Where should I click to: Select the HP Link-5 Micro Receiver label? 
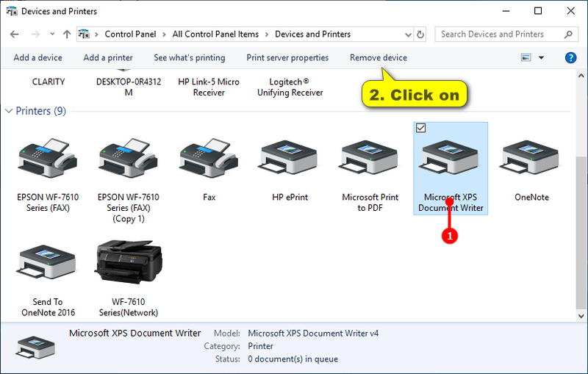(x=209, y=87)
